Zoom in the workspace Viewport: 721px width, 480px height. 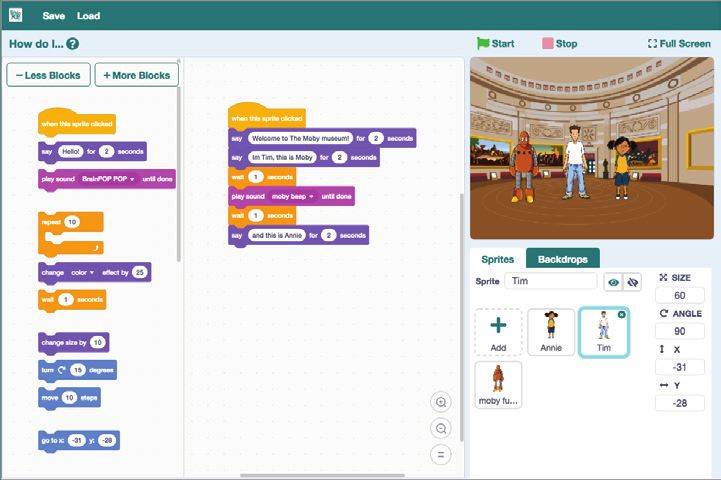(441, 402)
